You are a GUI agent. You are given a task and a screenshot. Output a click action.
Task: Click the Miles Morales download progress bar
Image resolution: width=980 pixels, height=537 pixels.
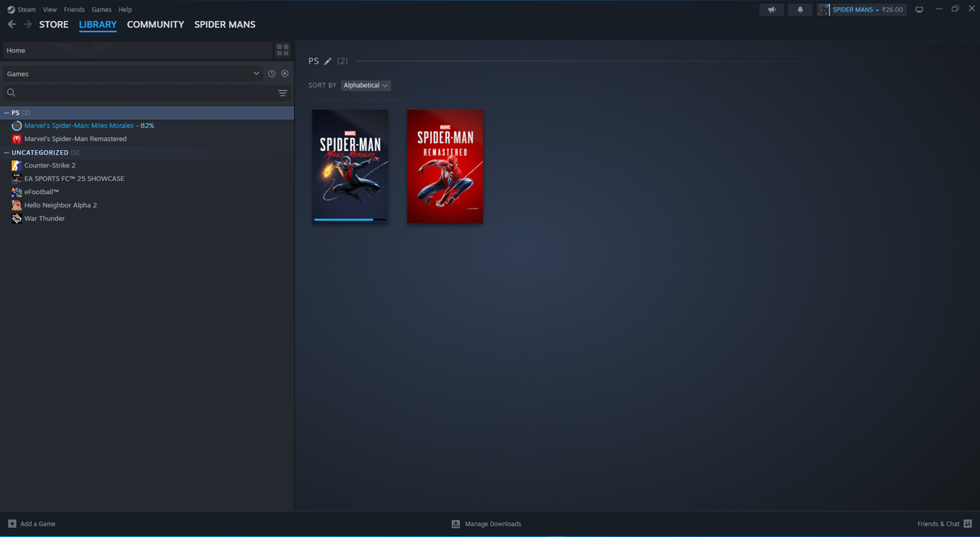tap(350, 220)
